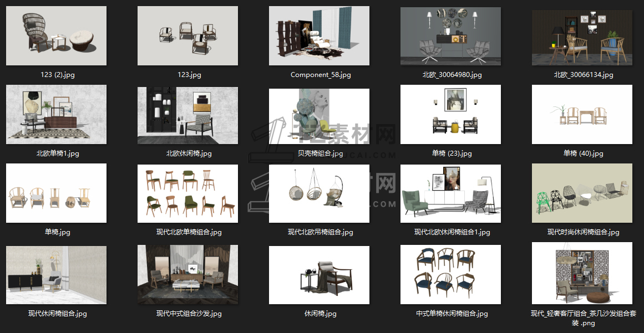Select the 现代休闲椅组合.jpg thumbnail

pyautogui.click(x=56, y=275)
